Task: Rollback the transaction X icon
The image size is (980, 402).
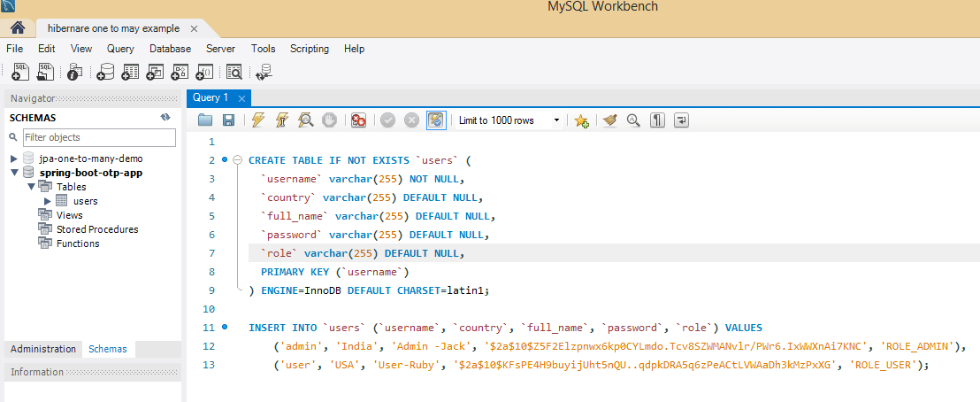Action: coord(411,120)
